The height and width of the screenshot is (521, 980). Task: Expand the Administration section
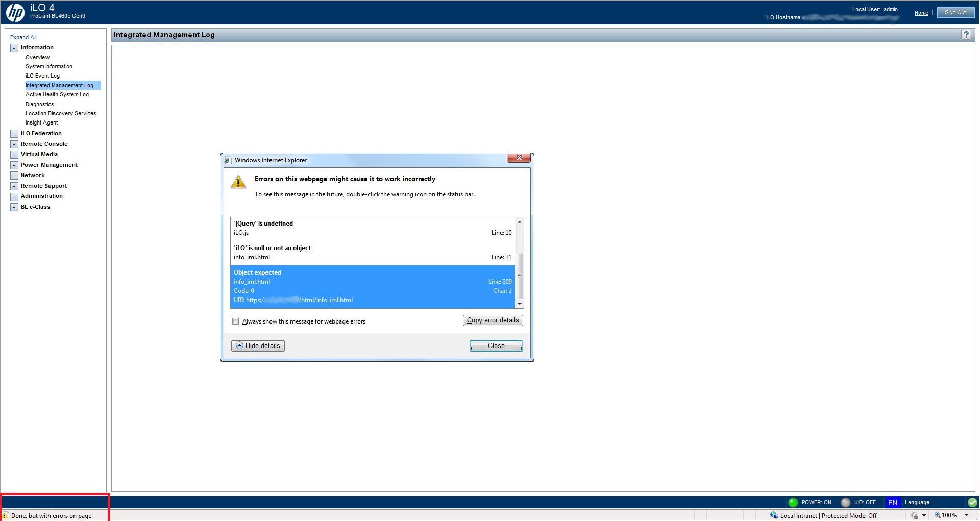(14, 196)
